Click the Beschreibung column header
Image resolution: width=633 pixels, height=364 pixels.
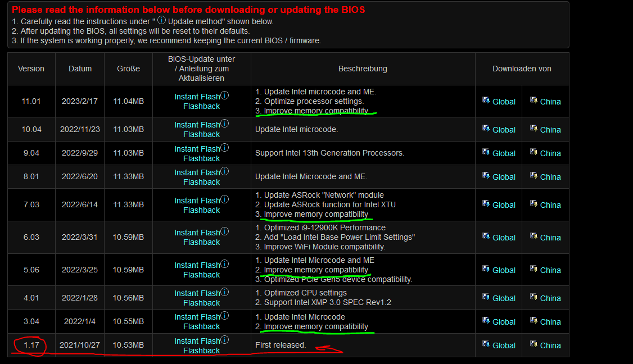click(363, 69)
